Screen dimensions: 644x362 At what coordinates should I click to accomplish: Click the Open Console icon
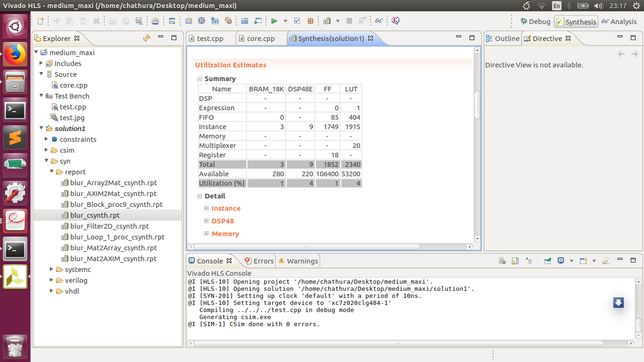pos(584,261)
